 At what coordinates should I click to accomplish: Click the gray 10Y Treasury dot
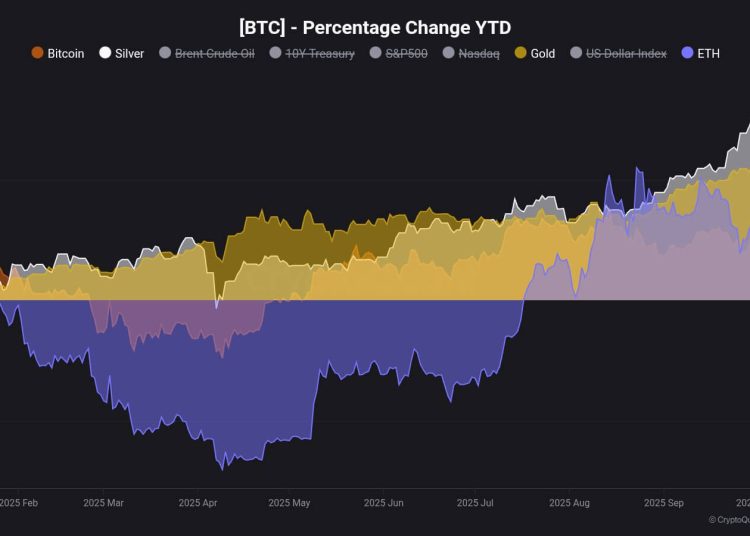click(x=275, y=53)
